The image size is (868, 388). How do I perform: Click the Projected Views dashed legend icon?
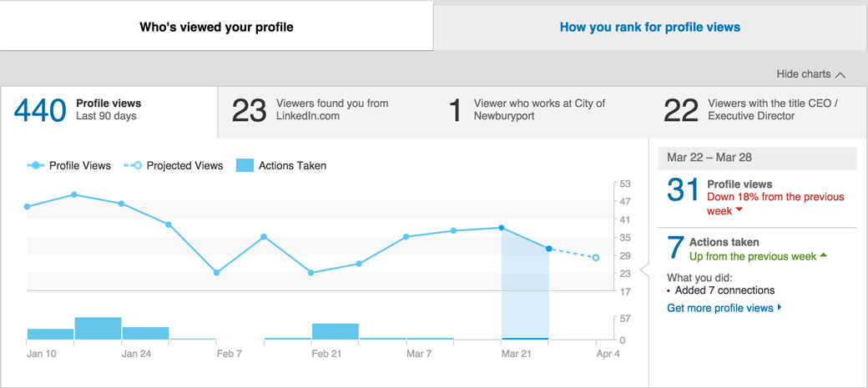tap(133, 165)
